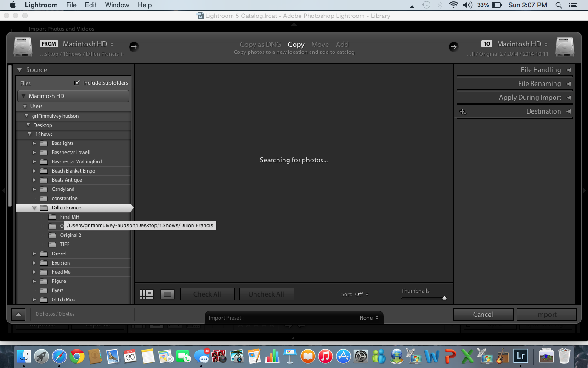This screenshot has height=368, width=588.
Task: Click Uncheck All button
Action: point(266,294)
